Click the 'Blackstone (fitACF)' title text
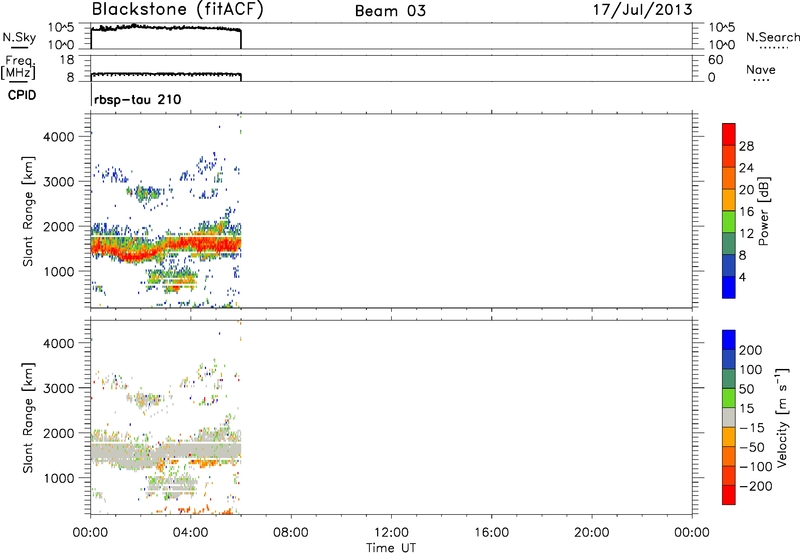This screenshot has height=554, width=800. coord(177,9)
